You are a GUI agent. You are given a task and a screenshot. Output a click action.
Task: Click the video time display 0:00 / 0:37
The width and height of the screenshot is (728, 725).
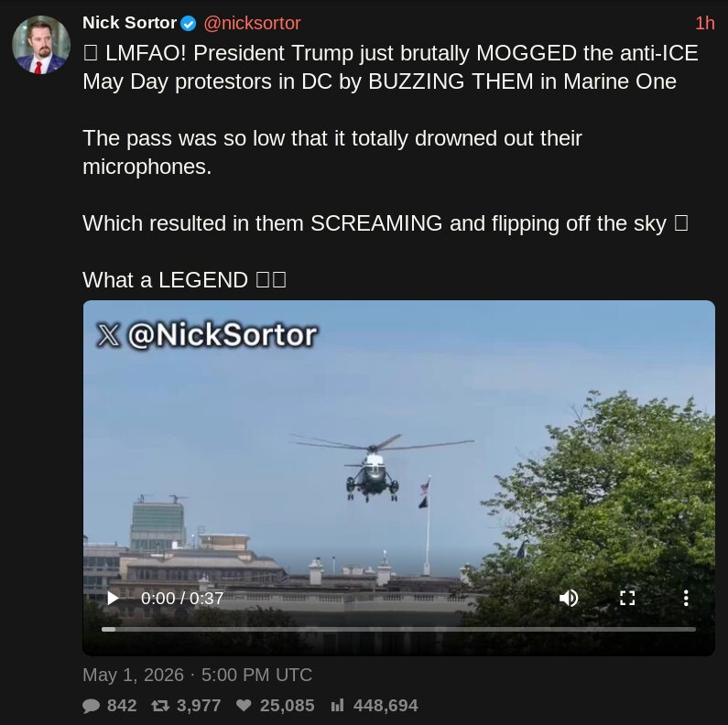point(182,599)
